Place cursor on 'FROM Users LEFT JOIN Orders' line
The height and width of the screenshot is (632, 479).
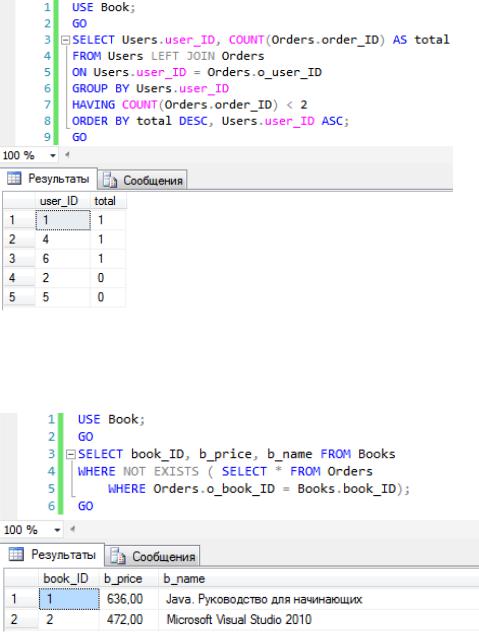pyautogui.click(x=168, y=56)
